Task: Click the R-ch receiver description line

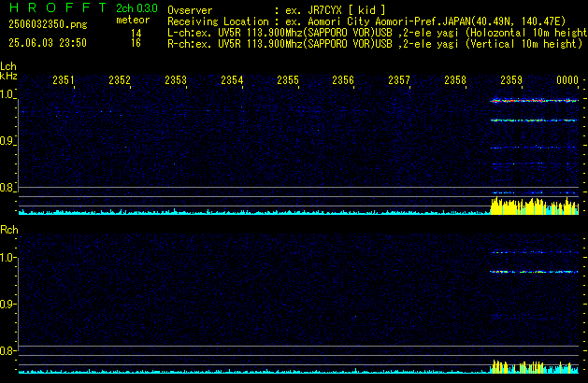Action: pos(375,44)
